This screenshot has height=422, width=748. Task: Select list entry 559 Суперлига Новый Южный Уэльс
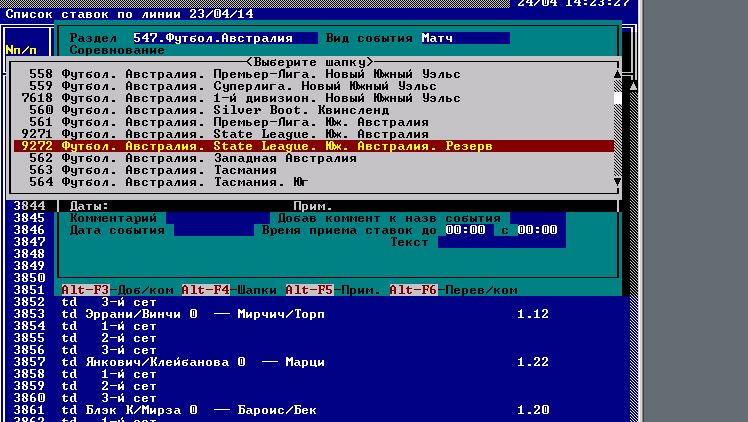pyautogui.click(x=313, y=86)
